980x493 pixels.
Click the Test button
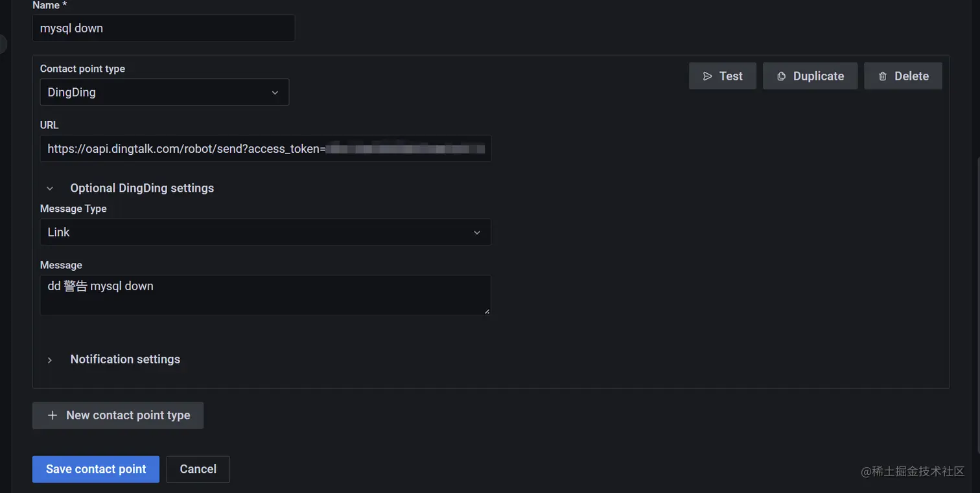pyautogui.click(x=722, y=76)
